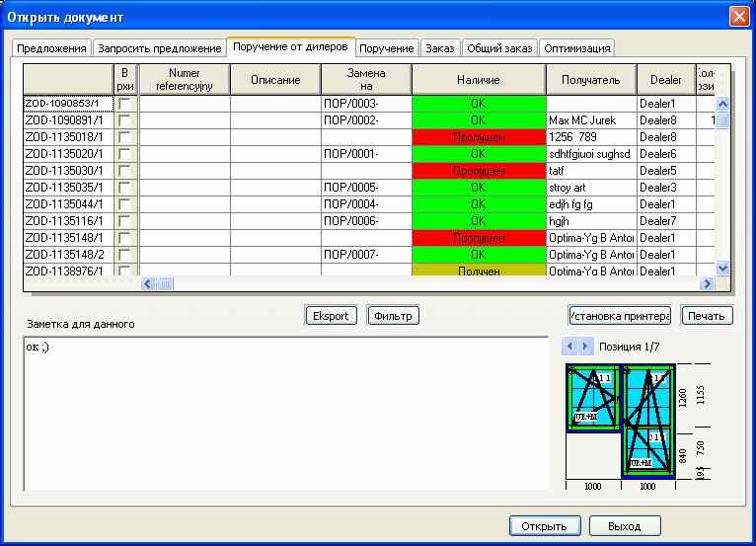Close the Открыть документ dialog

click(739, 17)
